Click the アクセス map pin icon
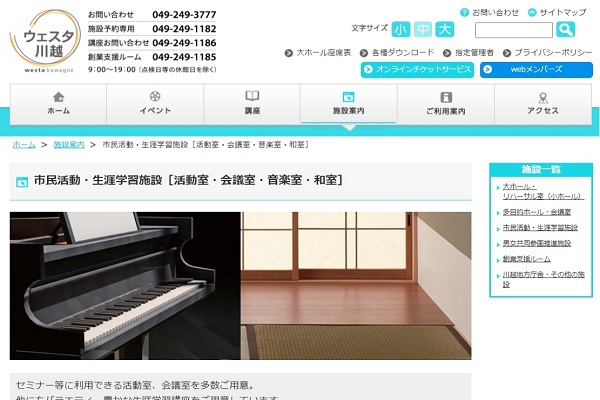This screenshot has width=600, height=400. tap(542, 98)
